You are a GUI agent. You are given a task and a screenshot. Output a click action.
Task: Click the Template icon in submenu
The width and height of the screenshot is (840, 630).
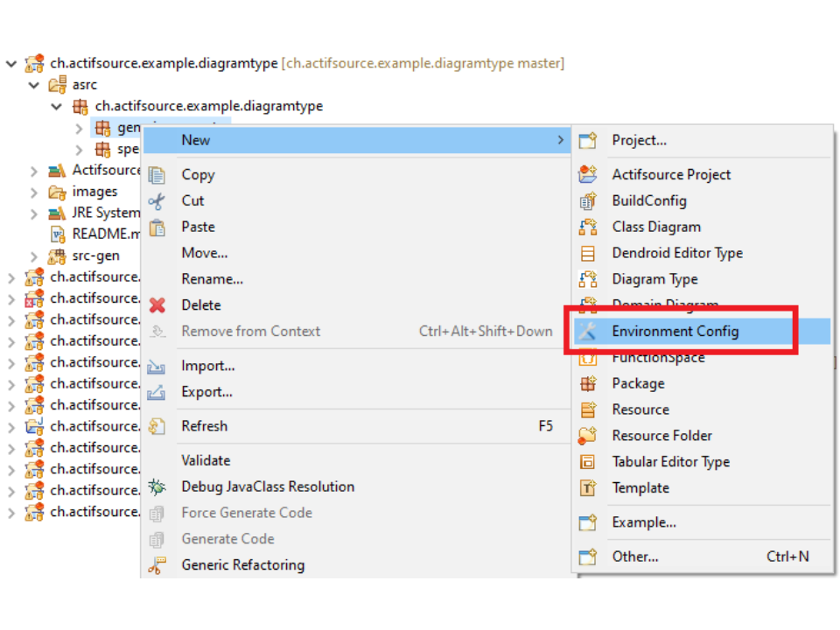coord(588,488)
